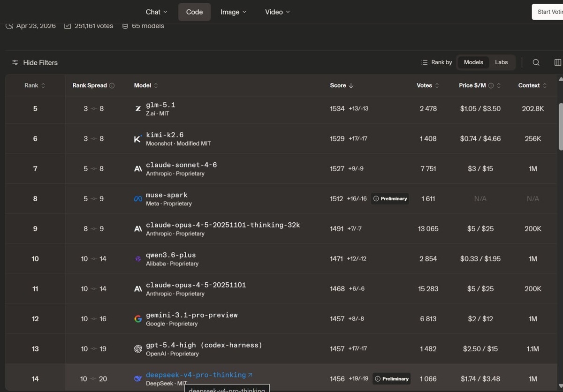Select Models in the Rank by toggle
Image resolution: width=563 pixels, height=392 pixels.
tap(473, 62)
